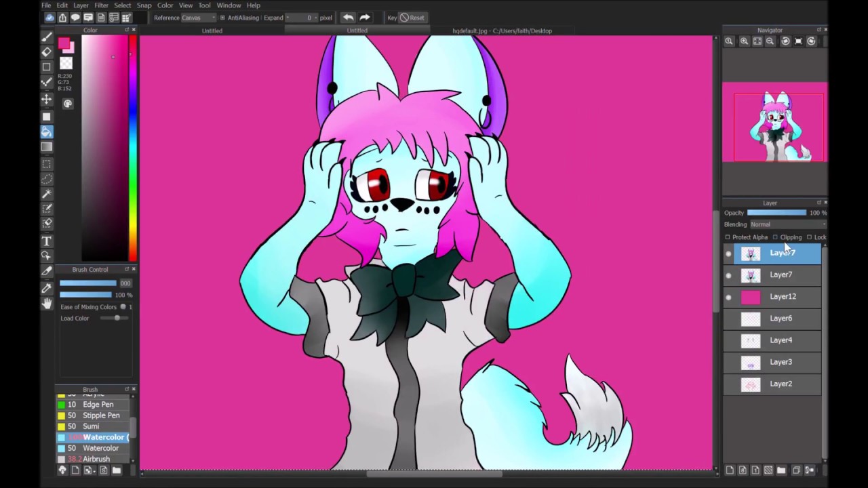The image size is (868, 488).
Task: Click the foreground pink color swatch
Action: point(64,44)
